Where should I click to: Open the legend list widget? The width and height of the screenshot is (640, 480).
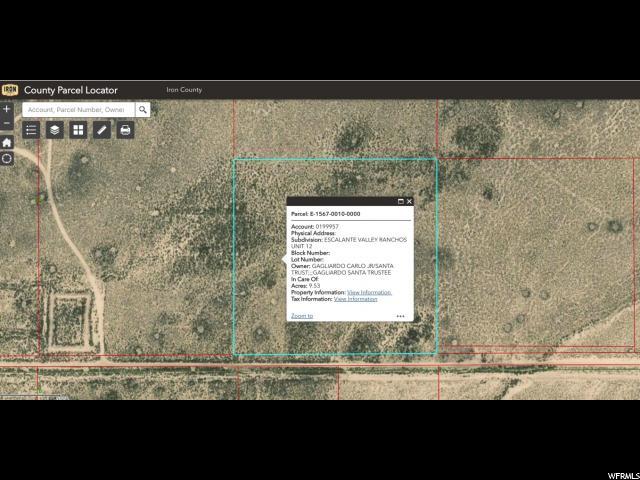tap(31, 130)
